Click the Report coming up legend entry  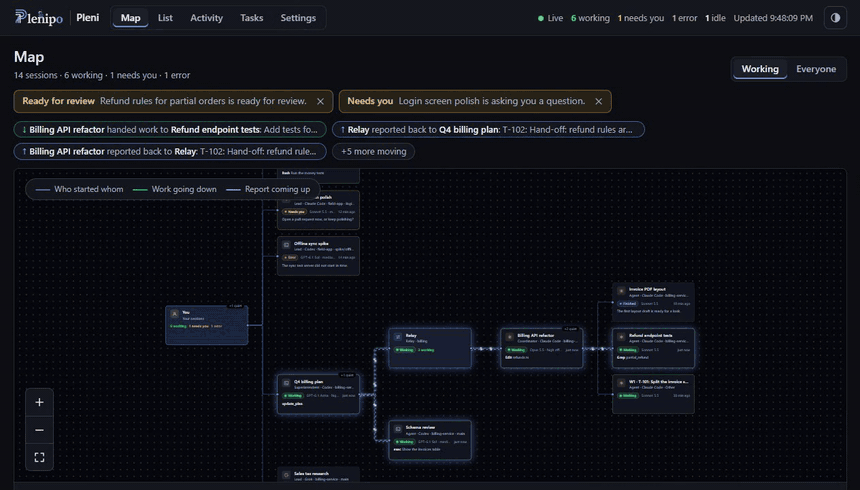click(268, 189)
